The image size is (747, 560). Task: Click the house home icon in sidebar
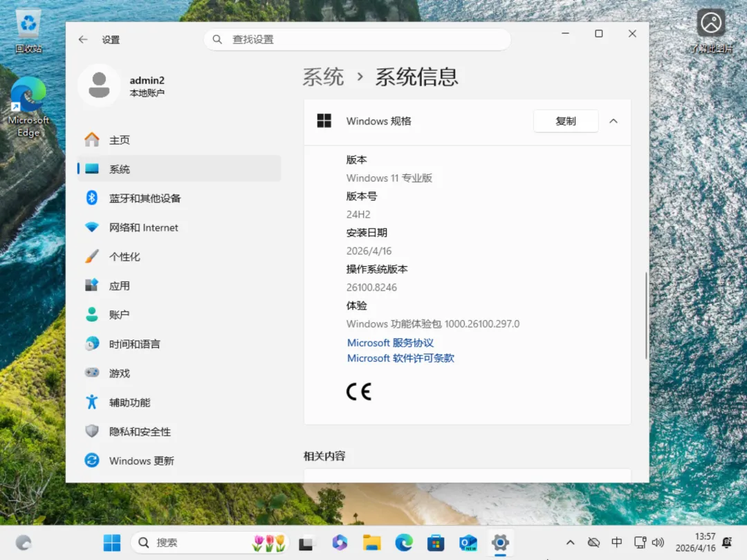91,140
